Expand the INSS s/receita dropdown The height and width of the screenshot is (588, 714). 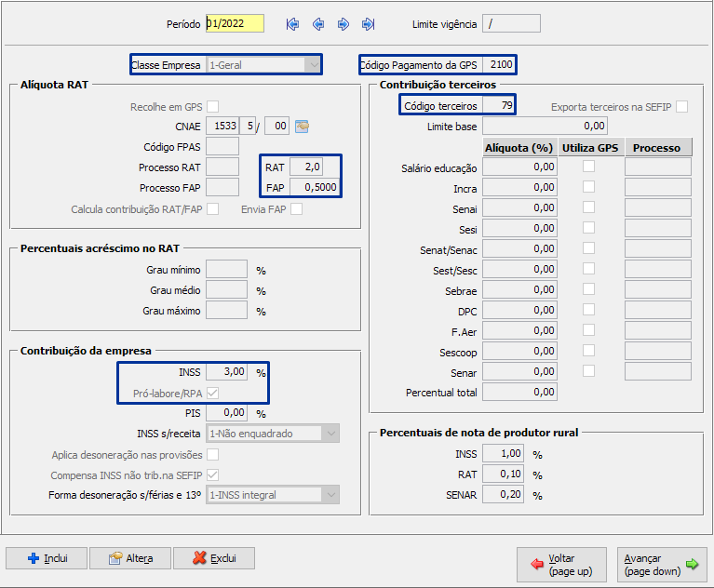[330, 434]
